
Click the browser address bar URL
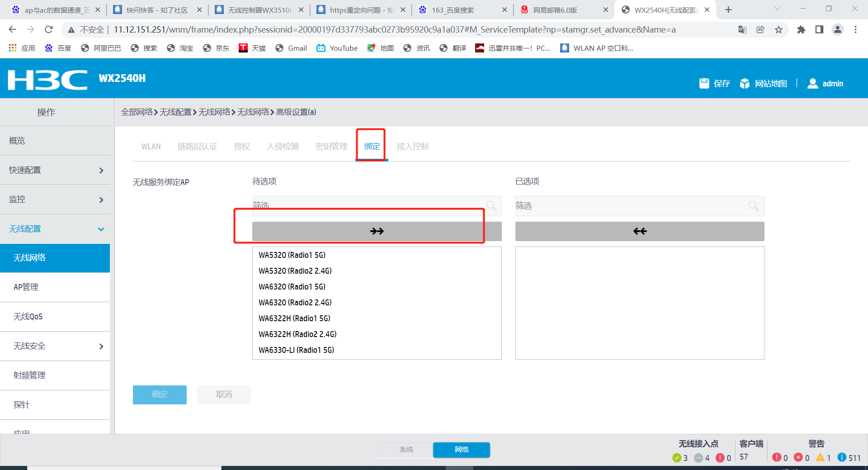click(395, 30)
